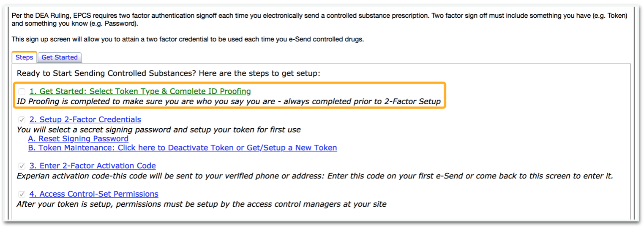The height and width of the screenshot is (227, 644).
Task: Click the 'This sign up screen' sentence
Action: [187, 39]
